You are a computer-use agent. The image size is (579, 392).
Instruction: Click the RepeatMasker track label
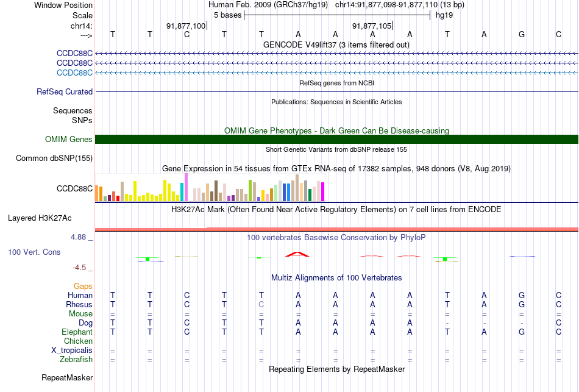click(67, 377)
